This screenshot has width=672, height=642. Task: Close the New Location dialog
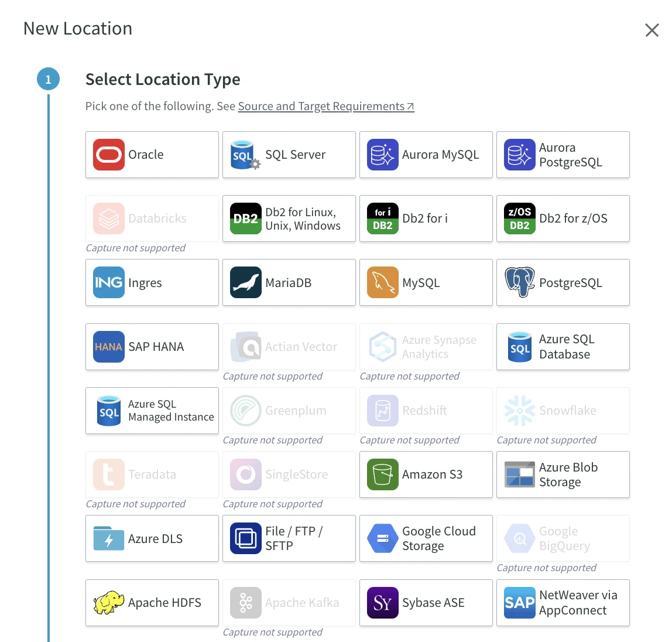[x=652, y=30]
